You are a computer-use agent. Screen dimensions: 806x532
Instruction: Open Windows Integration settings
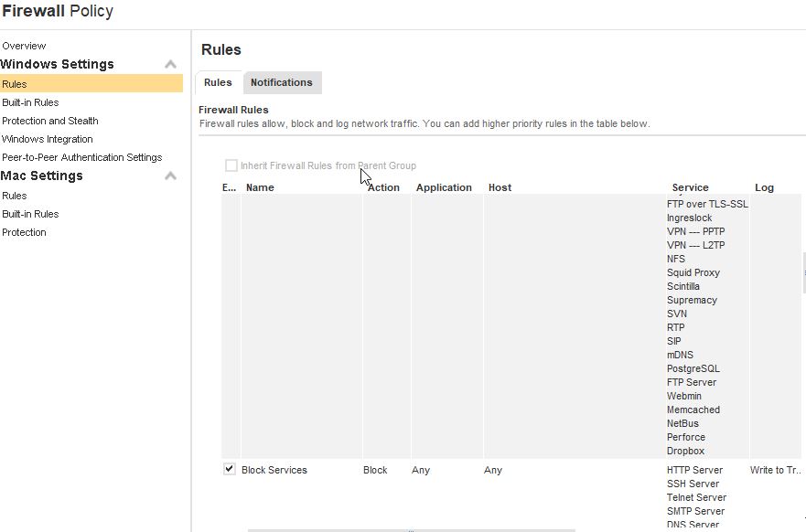coord(48,139)
